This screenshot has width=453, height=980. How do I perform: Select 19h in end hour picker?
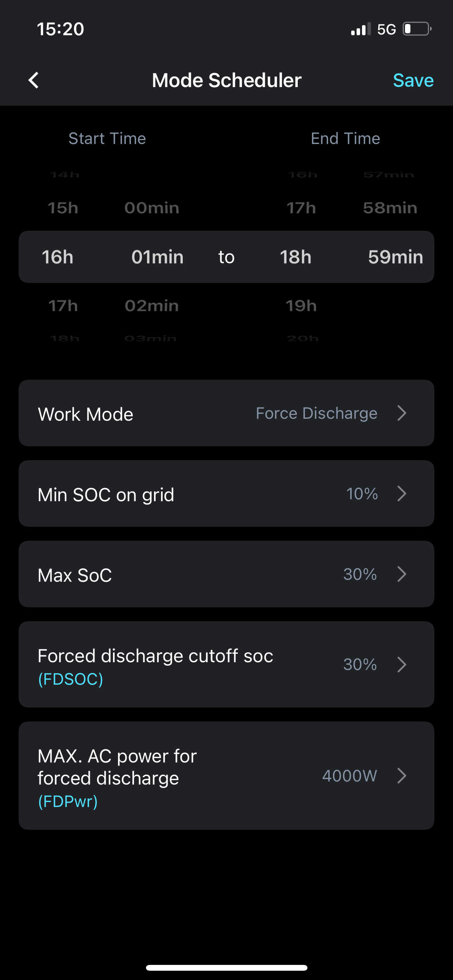click(301, 306)
